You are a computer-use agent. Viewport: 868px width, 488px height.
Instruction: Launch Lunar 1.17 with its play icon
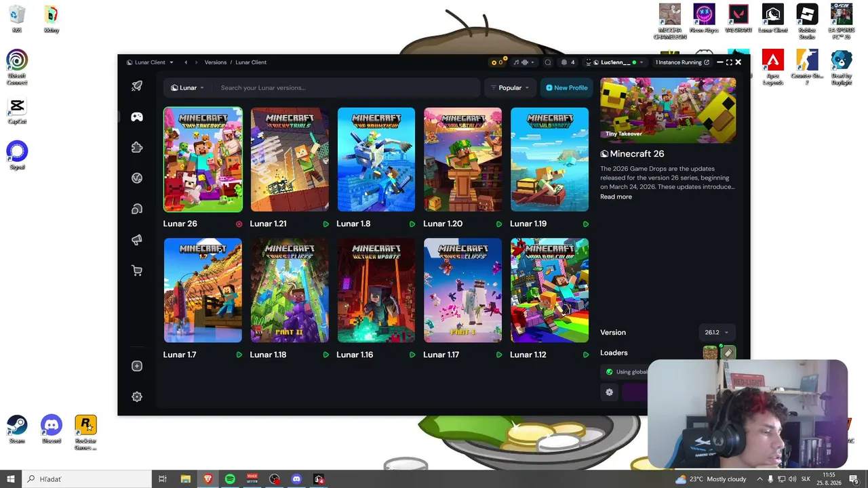[499, 354]
